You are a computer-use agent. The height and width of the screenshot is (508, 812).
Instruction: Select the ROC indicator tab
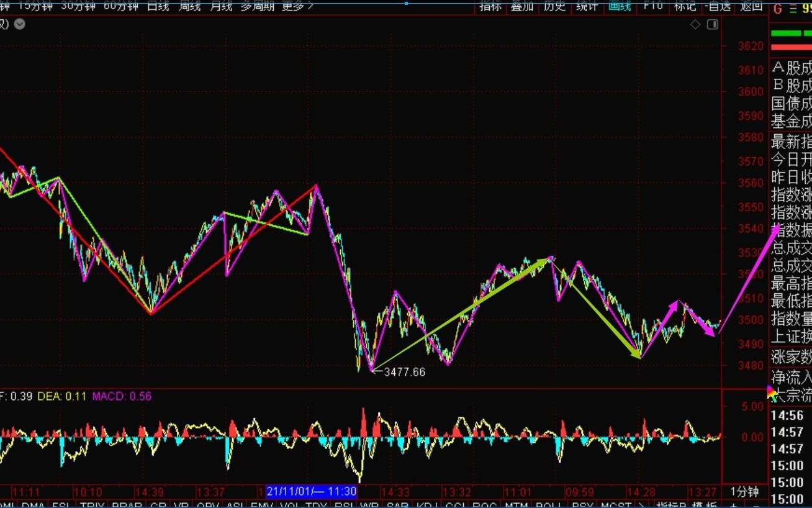[x=485, y=506]
